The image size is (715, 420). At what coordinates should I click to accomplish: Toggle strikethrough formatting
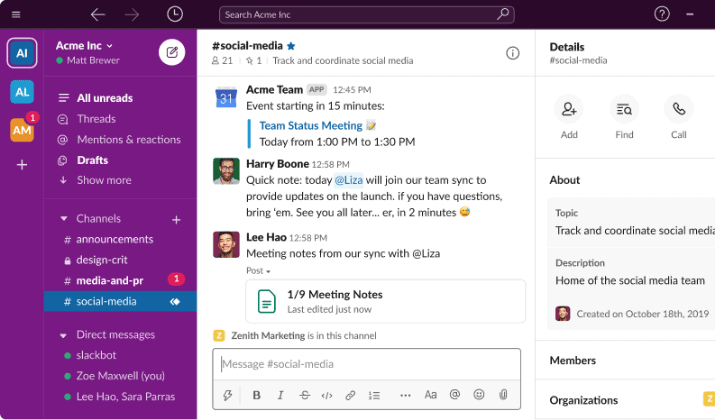[304, 395]
